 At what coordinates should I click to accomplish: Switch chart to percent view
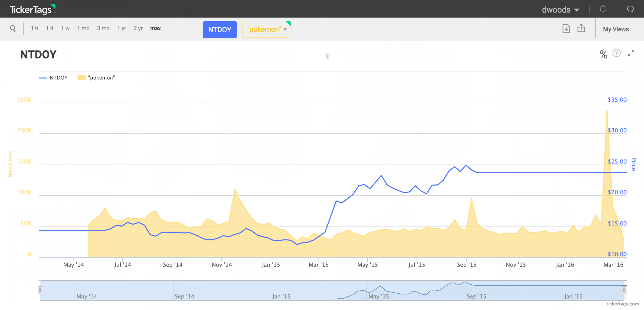[603, 54]
